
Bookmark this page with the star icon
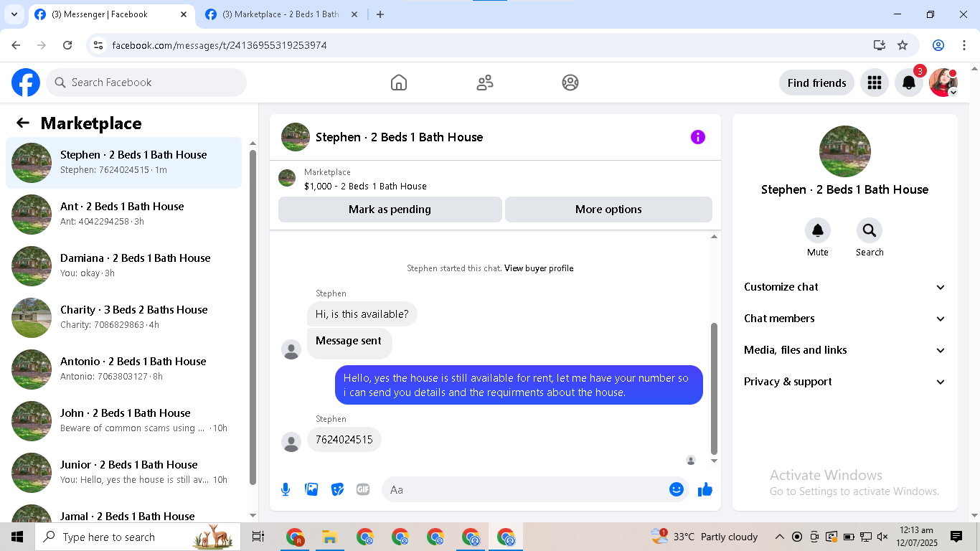pos(903,45)
